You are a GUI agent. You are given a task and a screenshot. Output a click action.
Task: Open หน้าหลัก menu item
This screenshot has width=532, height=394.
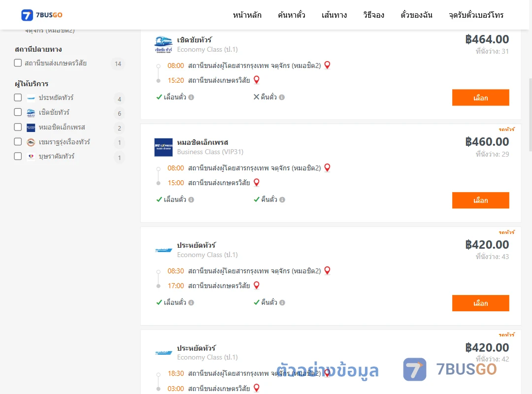click(x=247, y=15)
